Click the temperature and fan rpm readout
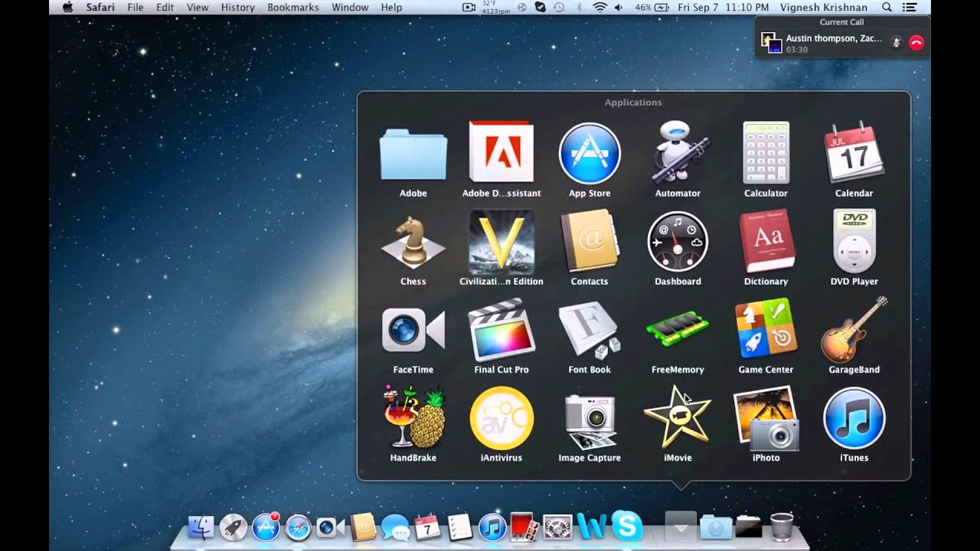This screenshot has width=980, height=551. point(498,8)
